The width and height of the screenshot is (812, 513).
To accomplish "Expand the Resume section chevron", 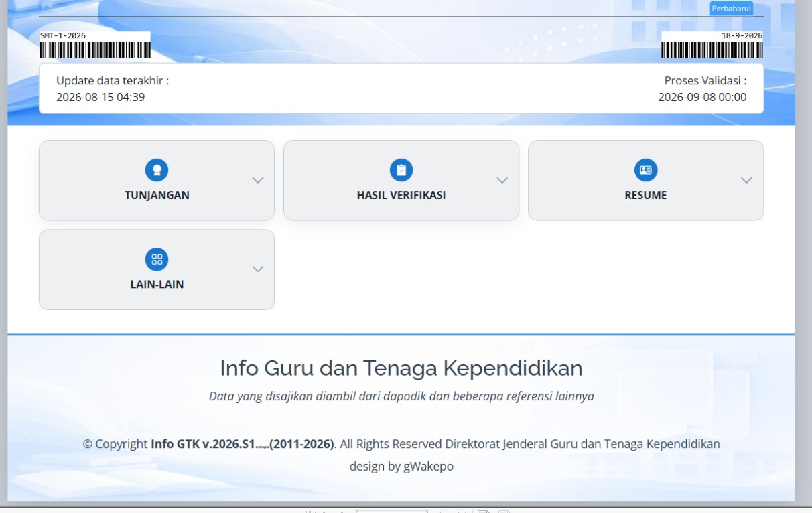I will (x=747, y=180).
